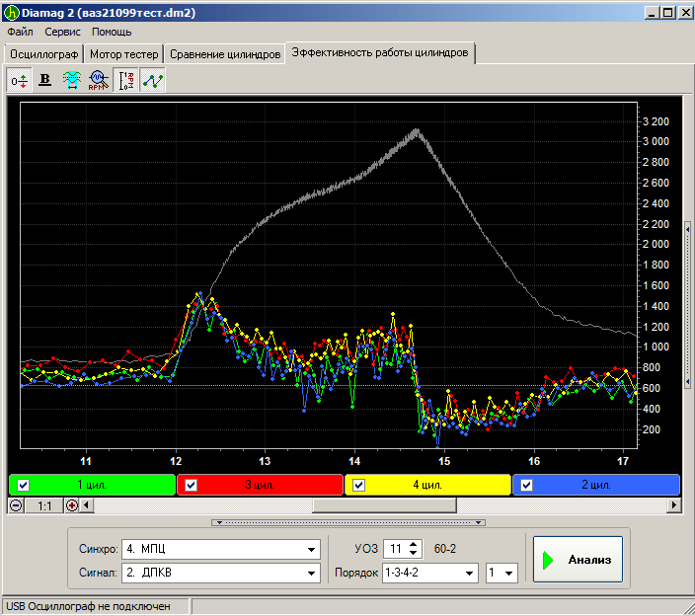Click the zoom out minus icon

tap(16, 505)
